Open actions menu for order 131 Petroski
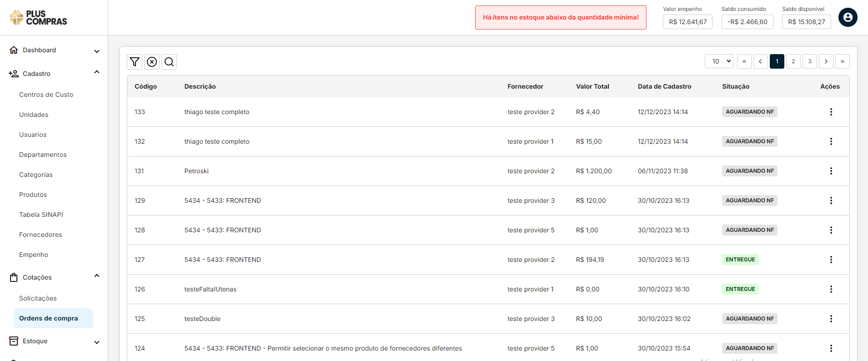This screenshot has height=361, width=868. 831,171
